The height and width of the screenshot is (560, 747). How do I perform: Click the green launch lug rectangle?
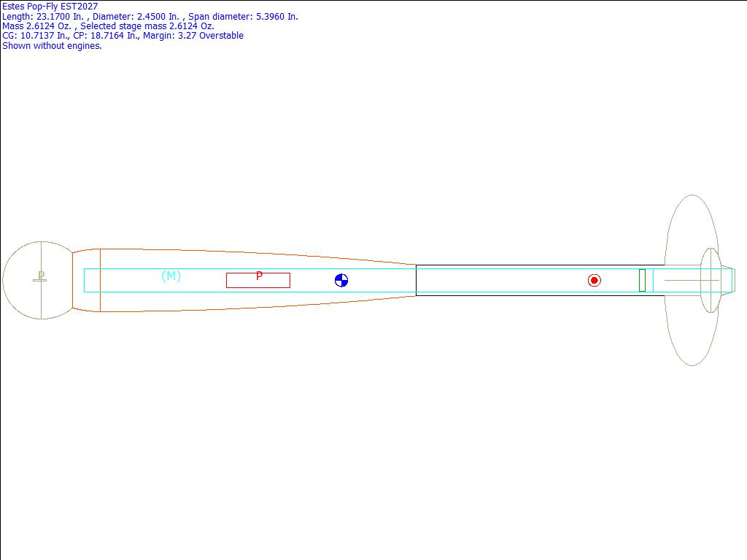642,280
